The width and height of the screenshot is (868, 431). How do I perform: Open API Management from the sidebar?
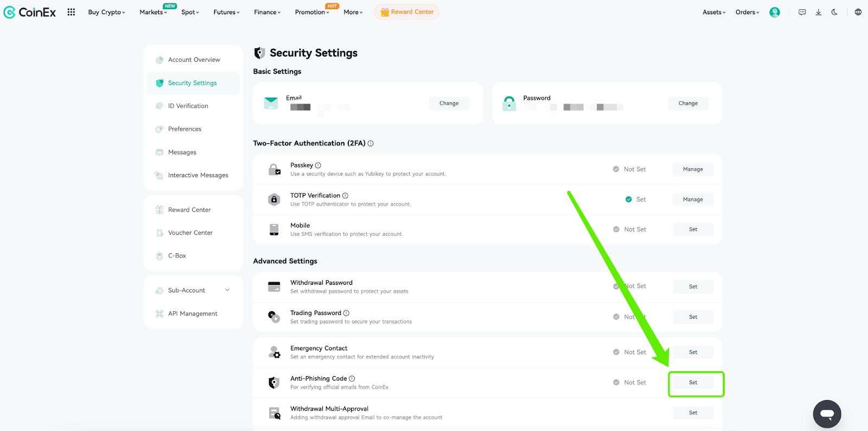pos(193,314)
